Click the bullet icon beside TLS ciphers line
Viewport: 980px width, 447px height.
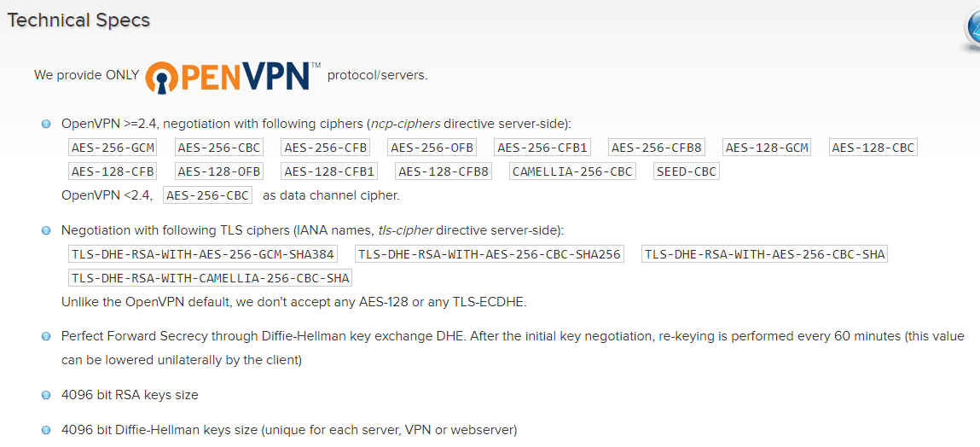pos(45,230)
